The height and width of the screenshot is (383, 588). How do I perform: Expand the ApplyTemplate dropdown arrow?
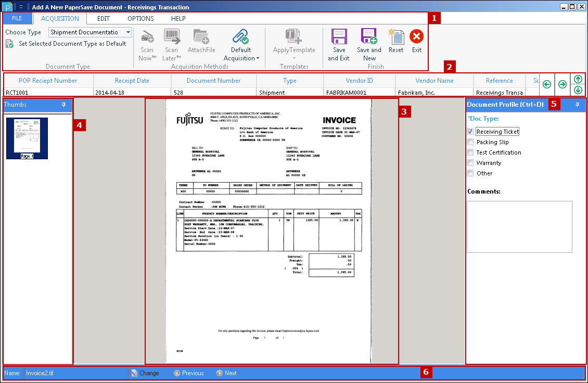(x=294, y=58)
